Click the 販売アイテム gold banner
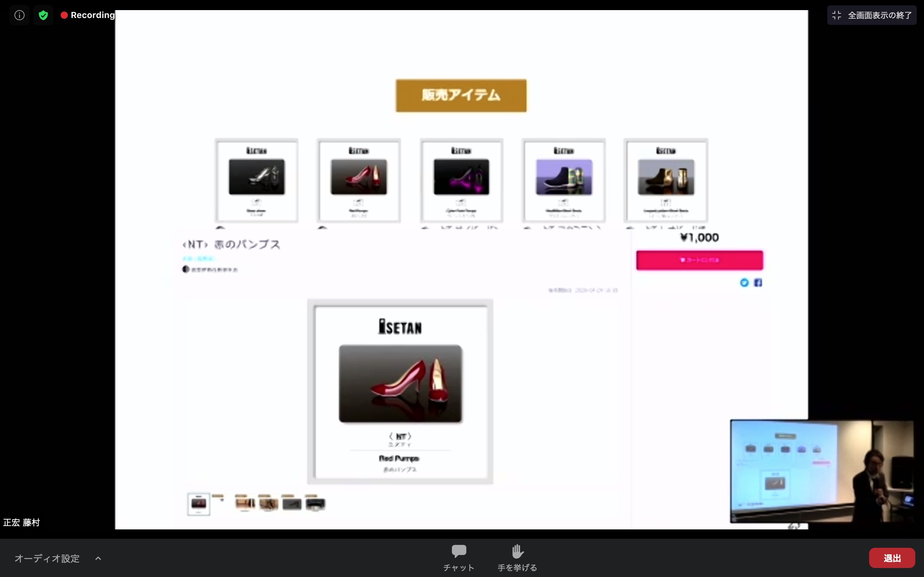 tap(461, 96)
